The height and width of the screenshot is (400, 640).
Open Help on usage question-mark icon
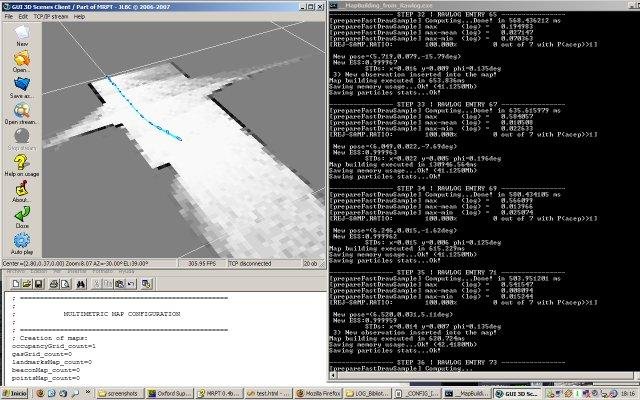point(22,162)
